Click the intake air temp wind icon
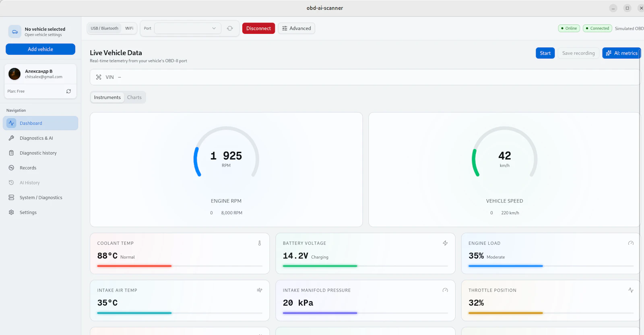 pyautogui.click(x=260, y=290)
